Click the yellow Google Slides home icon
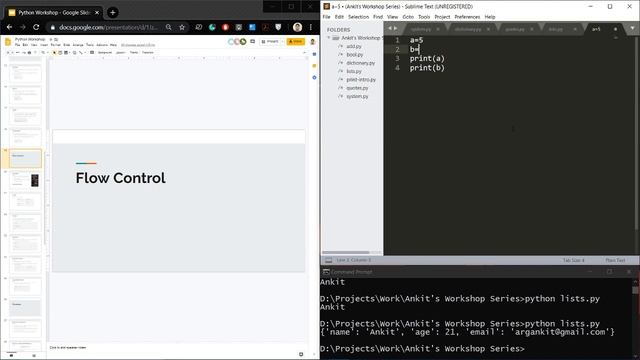Viewport: 640px width, 360px height. 8,42
